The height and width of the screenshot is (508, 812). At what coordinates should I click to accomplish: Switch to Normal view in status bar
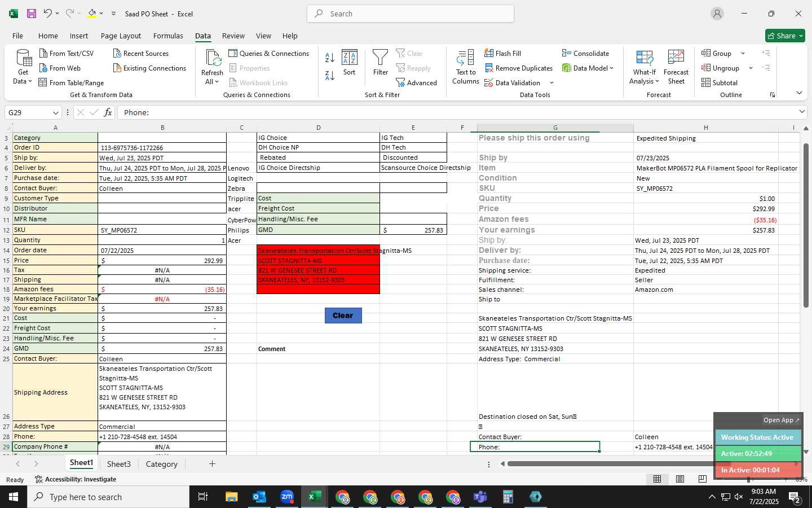click(657, 479)
